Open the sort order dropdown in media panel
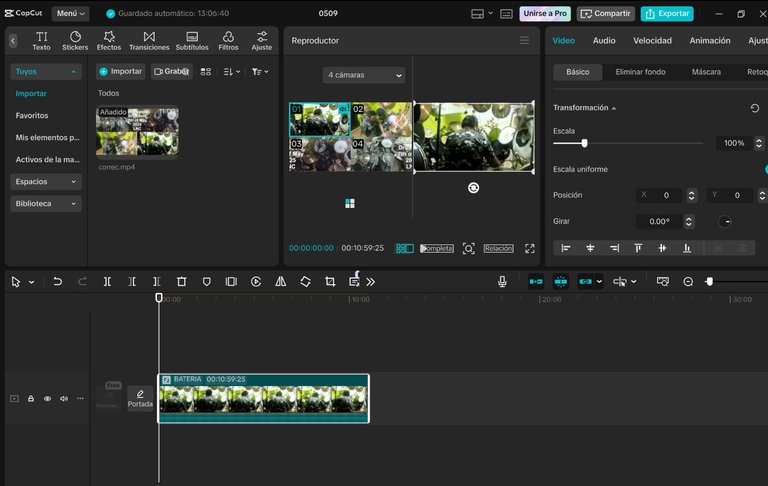 click(x=232, y=72)
